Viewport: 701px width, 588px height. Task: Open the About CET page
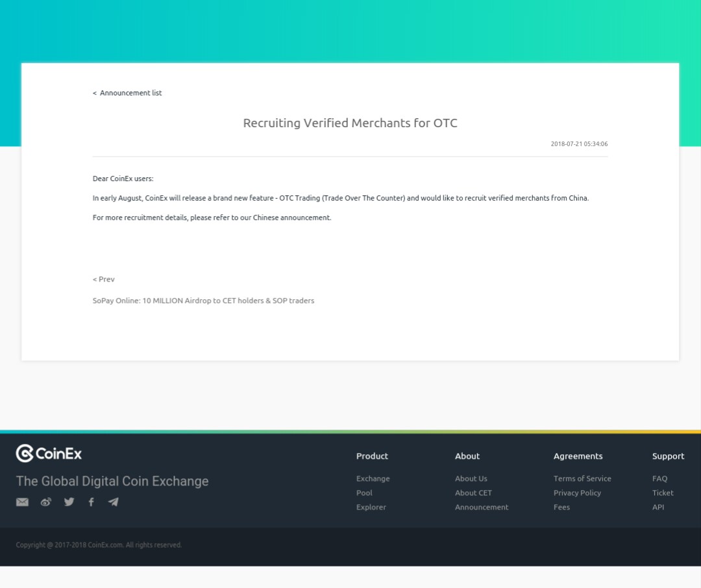(473, 493)
